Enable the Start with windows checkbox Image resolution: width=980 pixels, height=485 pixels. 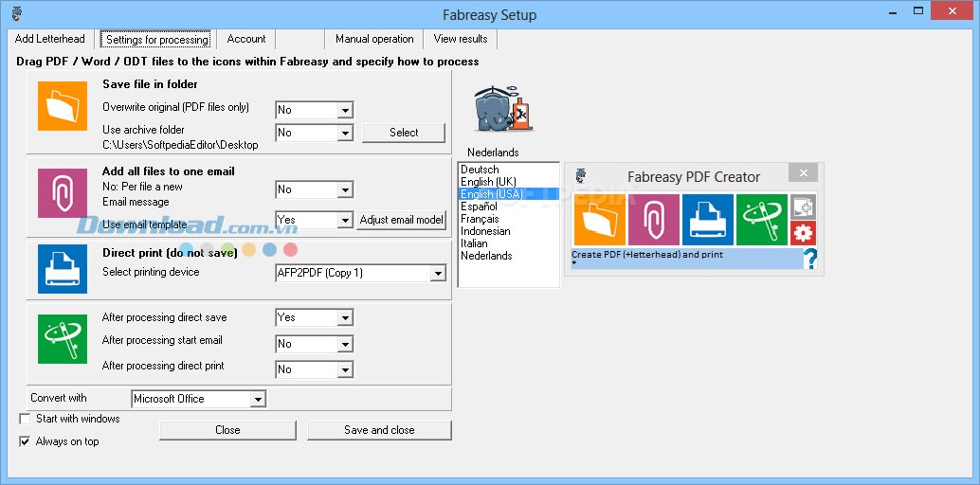26,419
